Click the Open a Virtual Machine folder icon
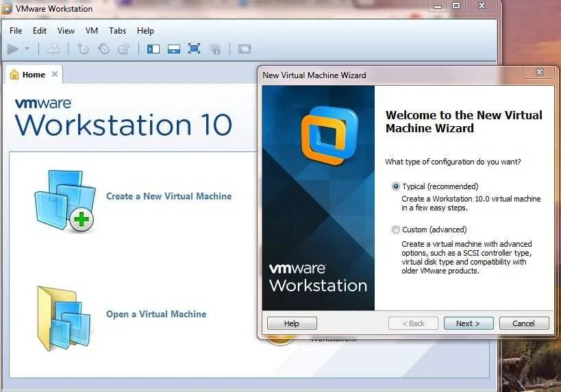 64,318
